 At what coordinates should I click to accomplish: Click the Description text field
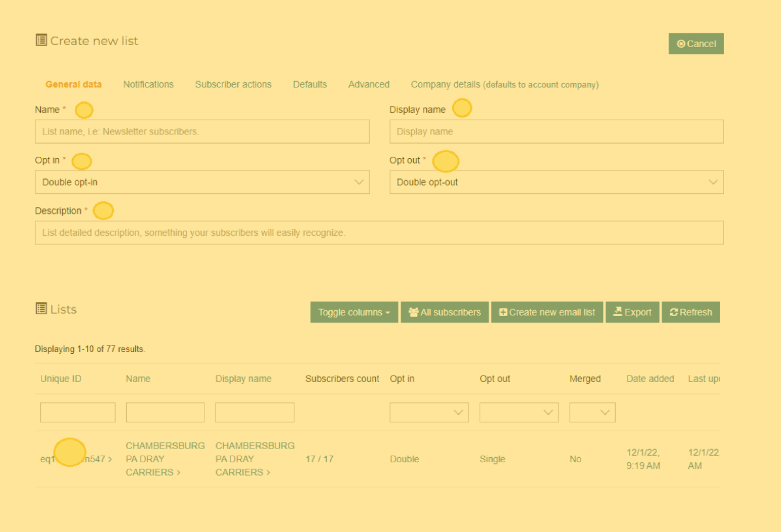(379, 233)
